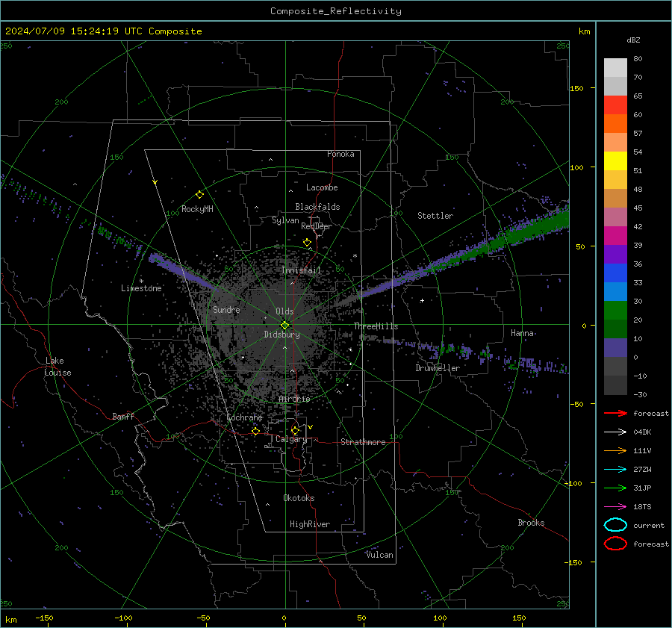Screen dimensions: 672x628
Task: Click the Vulcan town label
Action: pos(379,555)
